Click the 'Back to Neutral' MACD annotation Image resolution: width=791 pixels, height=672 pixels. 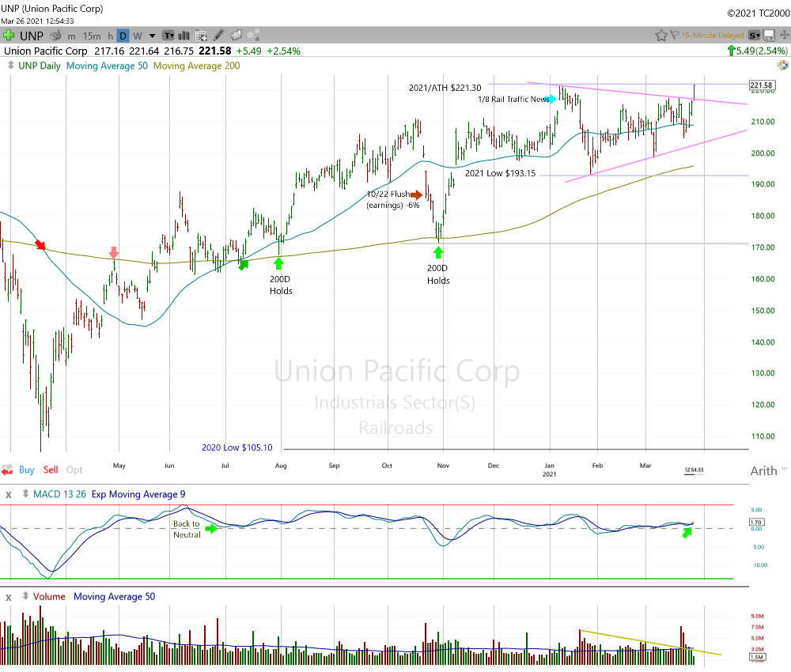tap(187, 530)
